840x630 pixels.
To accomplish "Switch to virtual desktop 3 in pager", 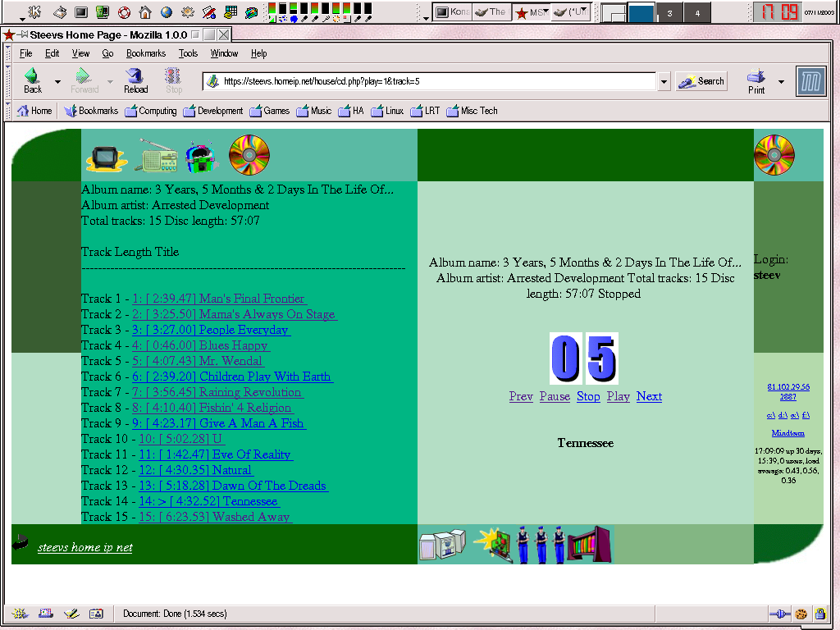I will pyautogui.click(x=669, y=13).
